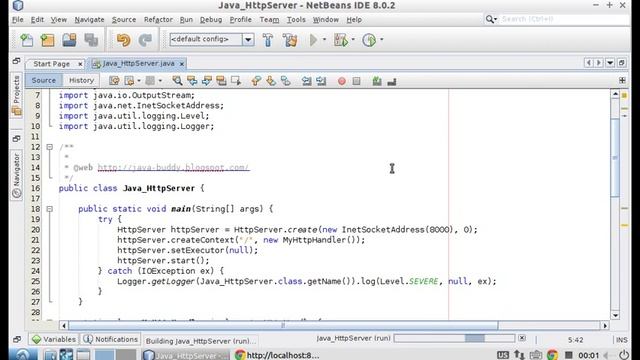Click the power icon in taskbar
This screenshot has height=360, width=640.
click(624, 355)
